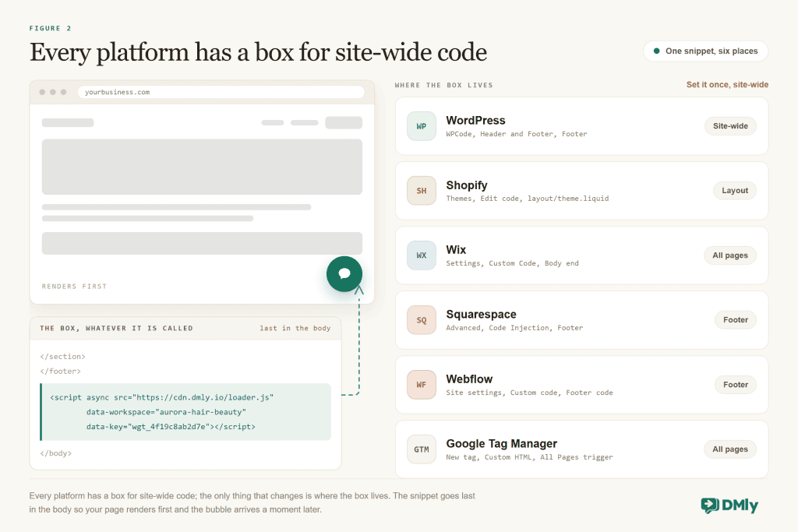Click 'WPCode, Header and Footer, Footer' text
The height and width of the screenshot is (532, 798).
pos(517,134)
